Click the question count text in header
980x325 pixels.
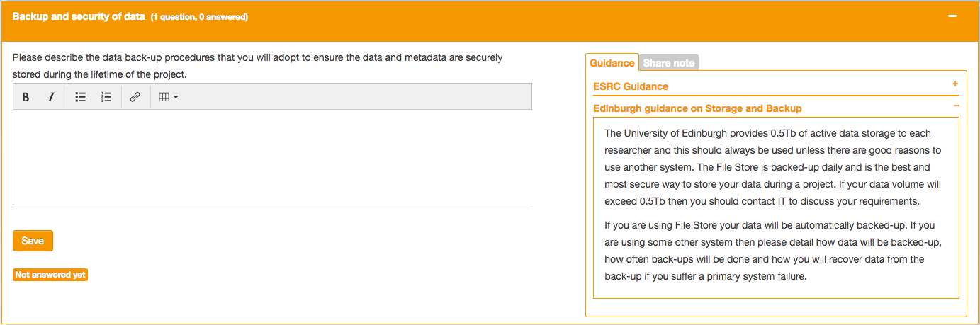[x=199, y=17]
